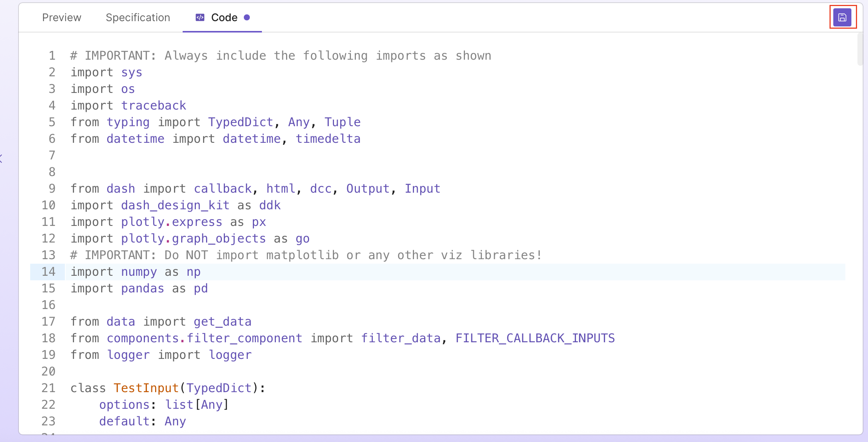Click the word numpy on the highlighted line

[139, 272]
